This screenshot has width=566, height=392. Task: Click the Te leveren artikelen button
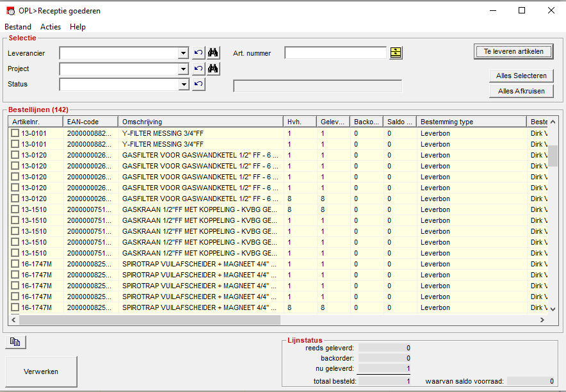click(513, 52)
